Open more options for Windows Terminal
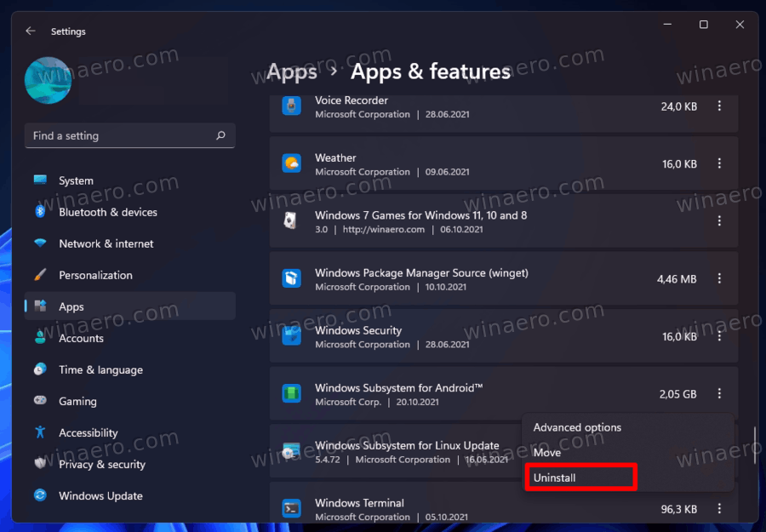766x532 pixels. [x=719, y=508]
